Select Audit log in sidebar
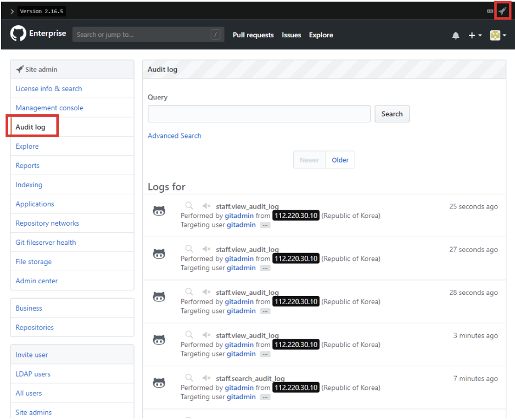This screenshot has height=420, width=515. coord(30,127)
